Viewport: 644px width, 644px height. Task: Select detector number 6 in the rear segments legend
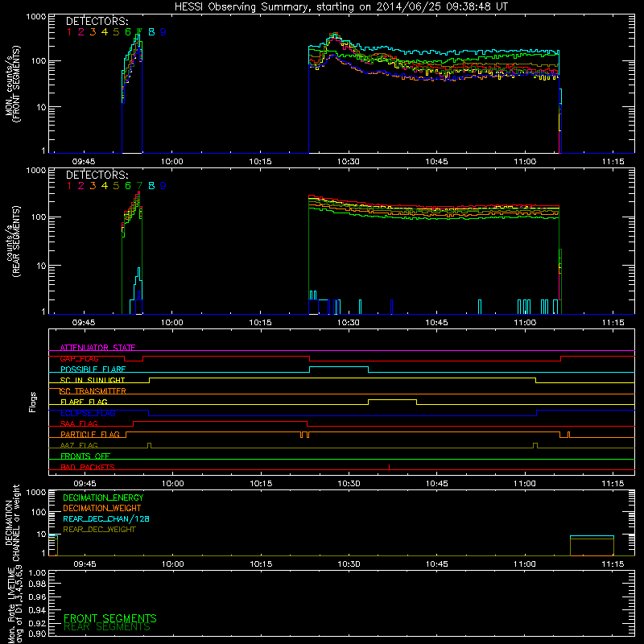pos(128,186)
